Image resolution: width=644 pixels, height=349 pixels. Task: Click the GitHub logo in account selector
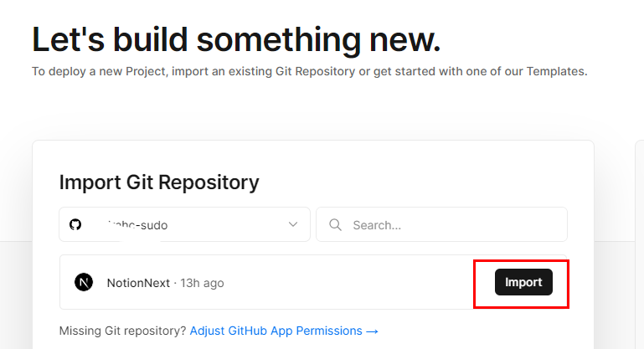click(x=76, y=225)
